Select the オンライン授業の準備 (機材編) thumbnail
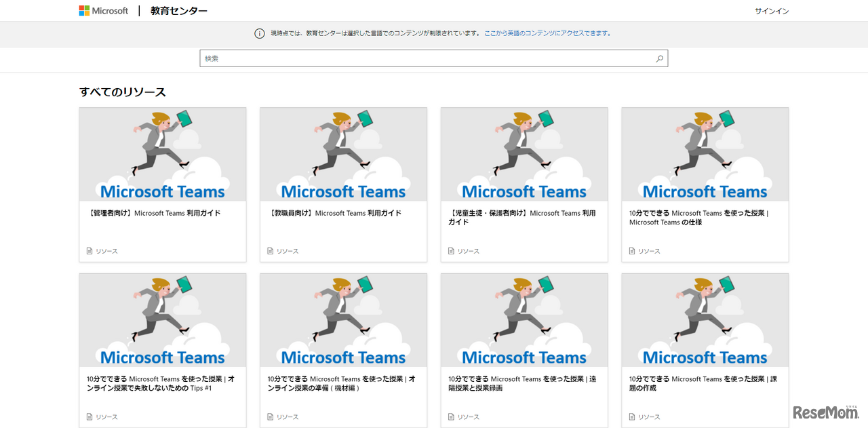Screen dimensions: 868x428 click(x=343, y=320)
